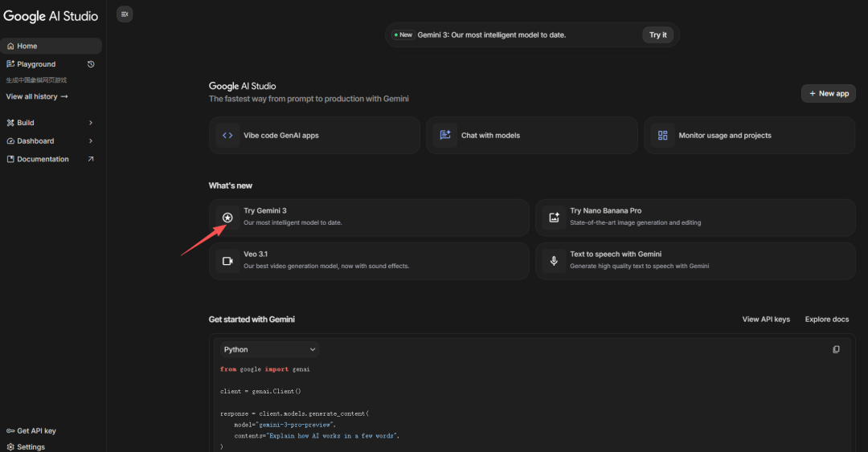
Task: Open the Documentation sidebar link
Action: pos(51,159)
